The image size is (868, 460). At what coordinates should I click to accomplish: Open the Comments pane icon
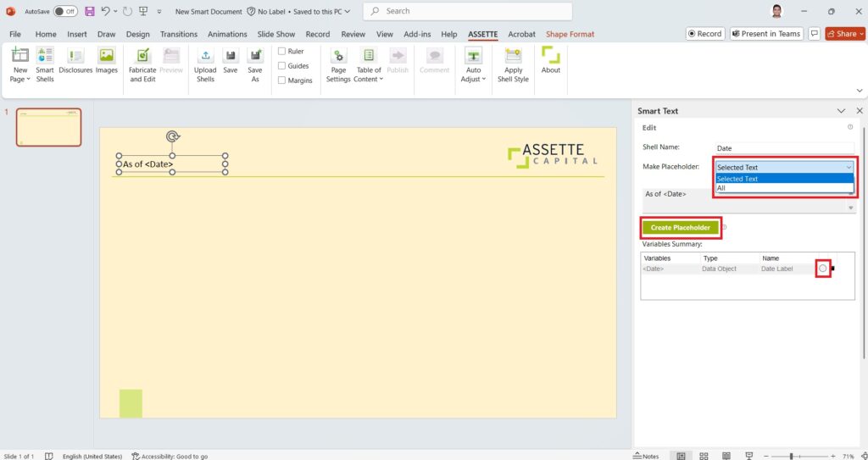click(x=815, y=34)
